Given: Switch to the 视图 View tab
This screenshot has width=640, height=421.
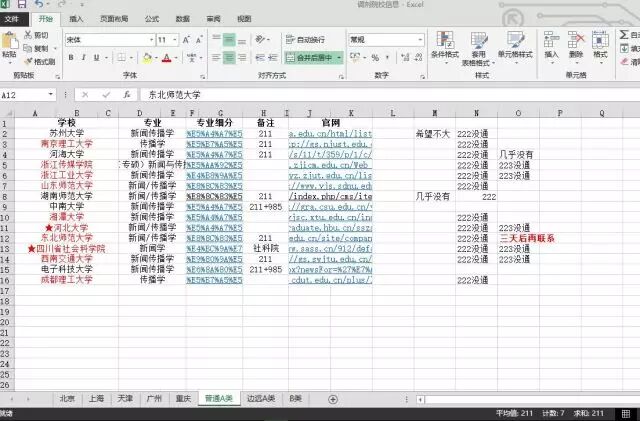Looking at the screenshot, I should [244, 19].
